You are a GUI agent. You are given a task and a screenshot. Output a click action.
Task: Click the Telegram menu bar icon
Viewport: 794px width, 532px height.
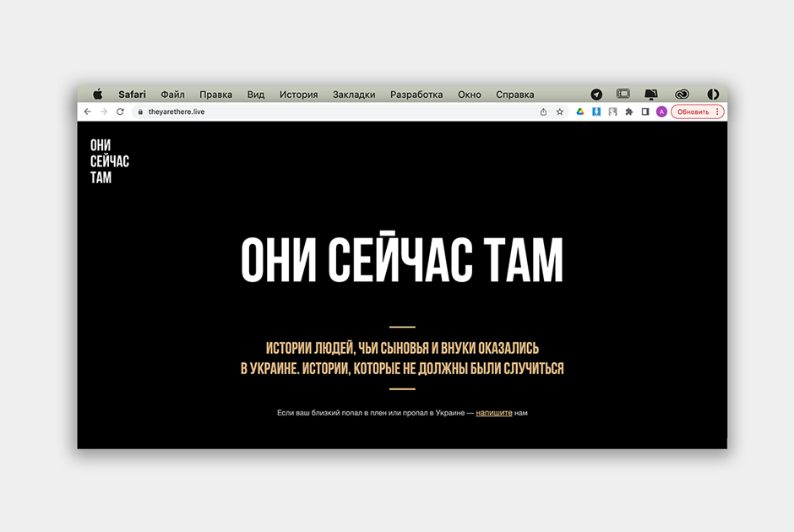pyautogui.click(x=596, y=94)
